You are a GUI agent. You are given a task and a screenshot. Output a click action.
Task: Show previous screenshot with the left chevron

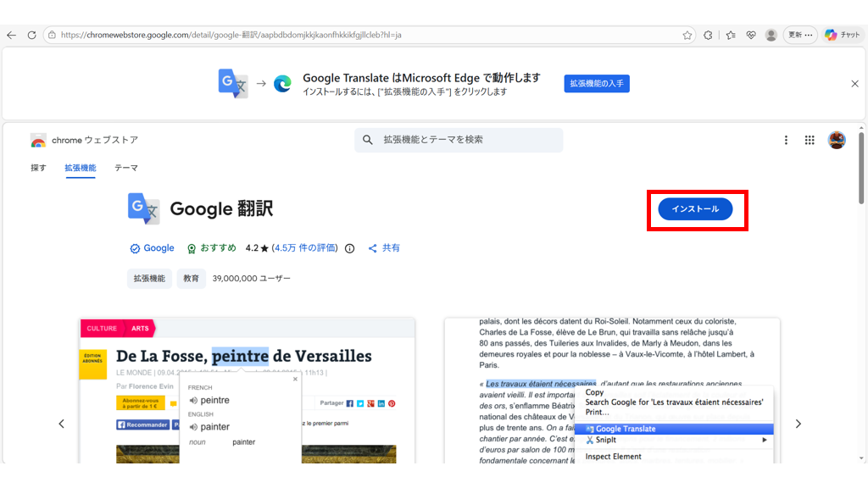61,424
